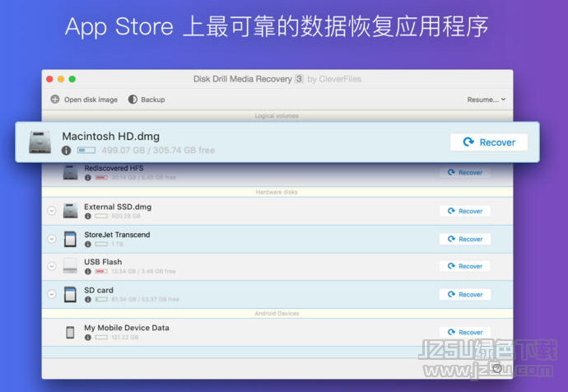Click the External SSD.dmg drive icon
The width and height of the screenshot is (568, 392).
[70, 211]
